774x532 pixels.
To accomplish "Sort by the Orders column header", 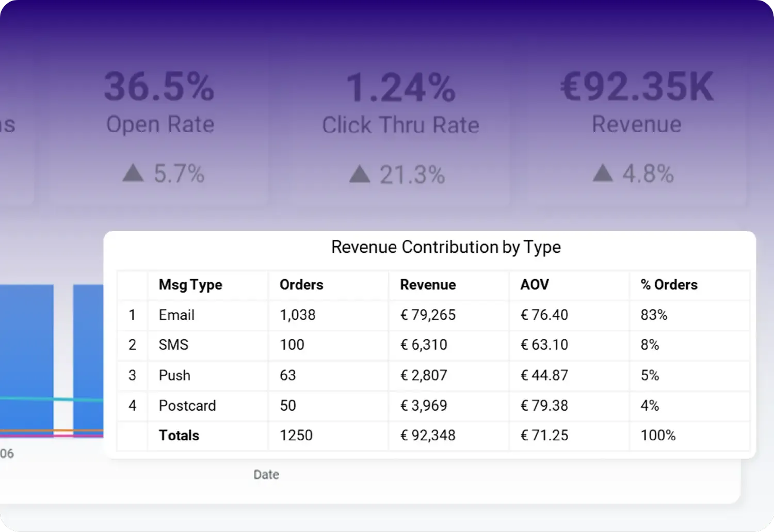I will 301,285.
